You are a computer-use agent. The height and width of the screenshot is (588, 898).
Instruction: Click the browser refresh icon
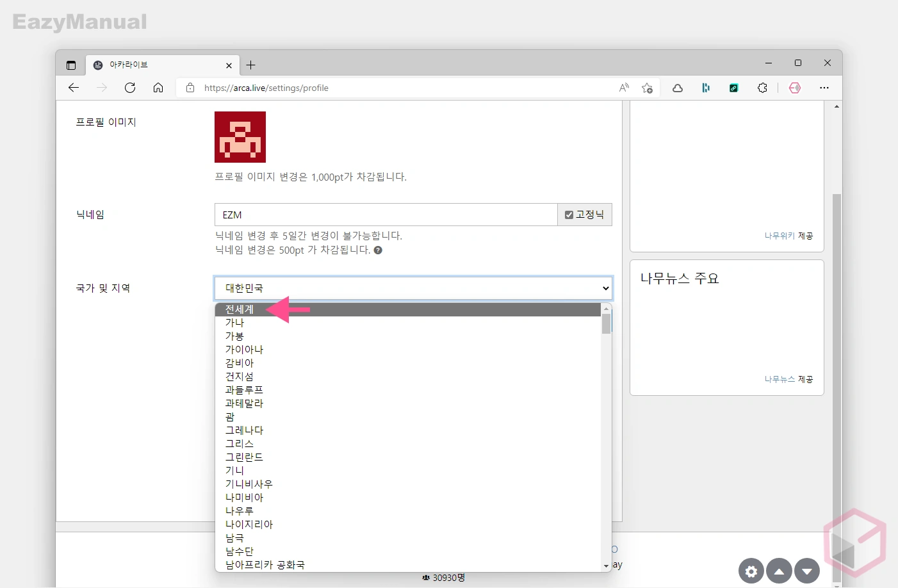(x=130, y=88)
